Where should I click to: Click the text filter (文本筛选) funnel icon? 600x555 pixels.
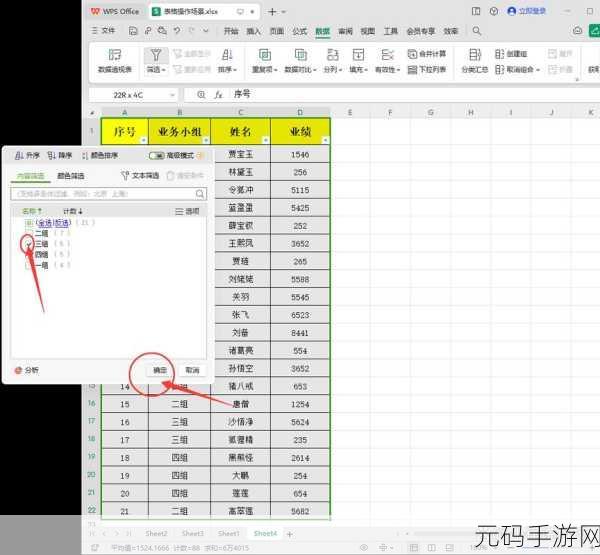pyautogui.click(x=125, y=176)
